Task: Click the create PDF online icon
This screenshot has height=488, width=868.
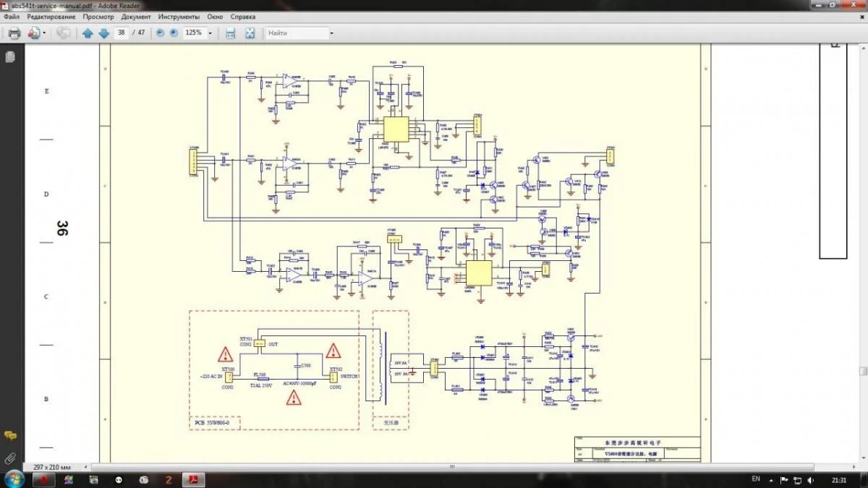Action: [33, 33]
